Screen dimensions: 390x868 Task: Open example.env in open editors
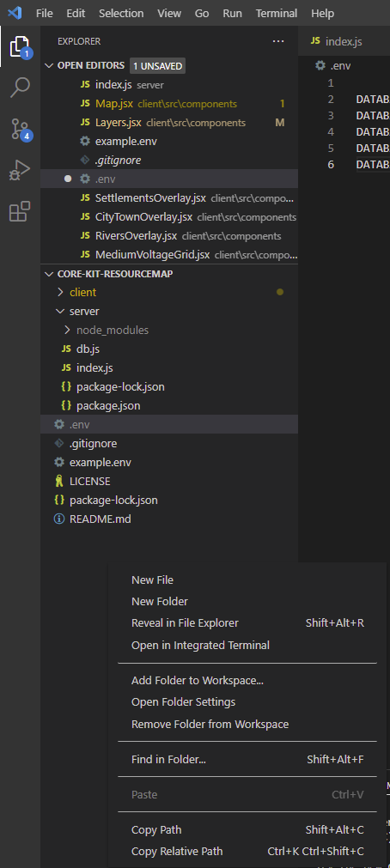169,141
